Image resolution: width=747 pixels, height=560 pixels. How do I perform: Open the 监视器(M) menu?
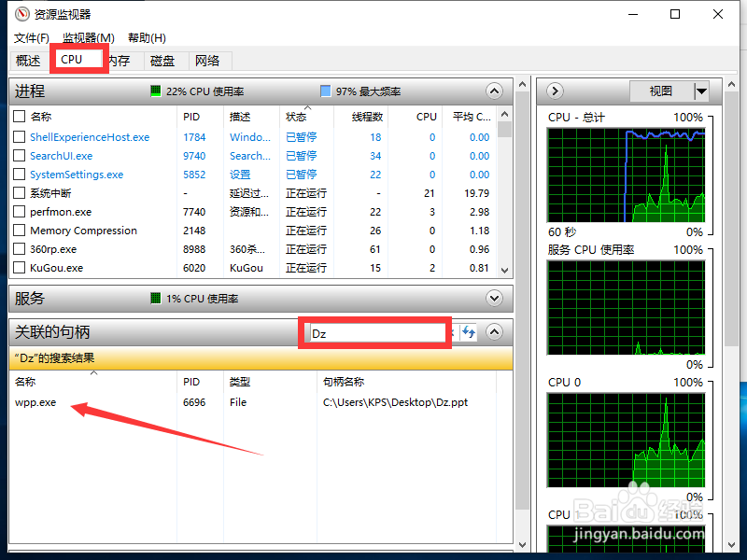(89, 38)
